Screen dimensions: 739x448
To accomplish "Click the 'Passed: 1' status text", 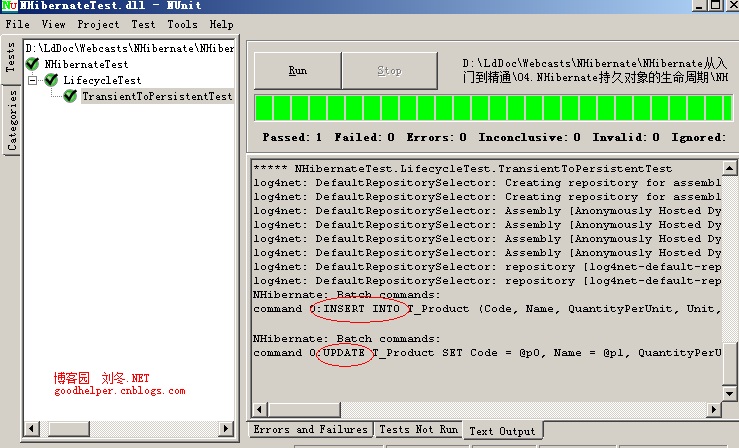I will point(292,137).
